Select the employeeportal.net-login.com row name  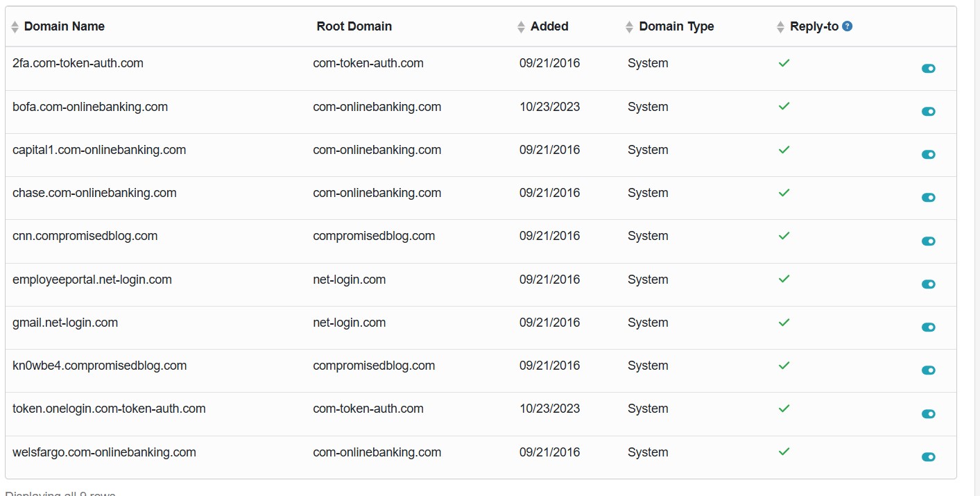tap(92, 280)
